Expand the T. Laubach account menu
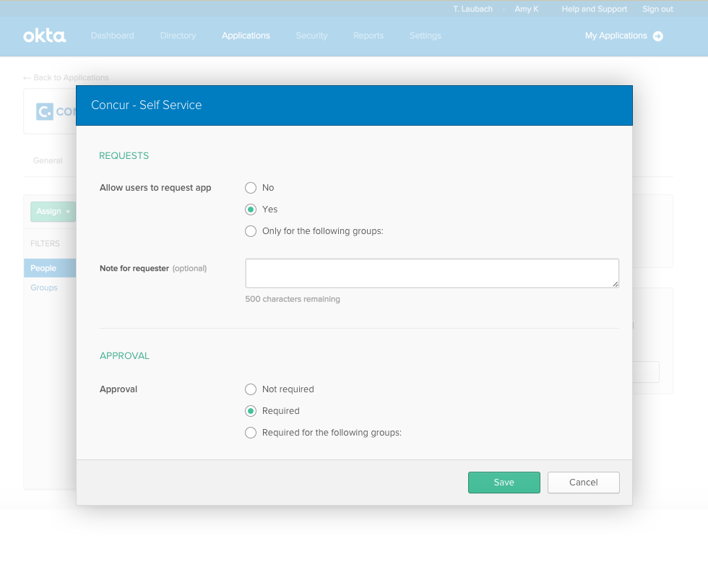The width and height of the screenshot is (708, 588). point(472,9)
